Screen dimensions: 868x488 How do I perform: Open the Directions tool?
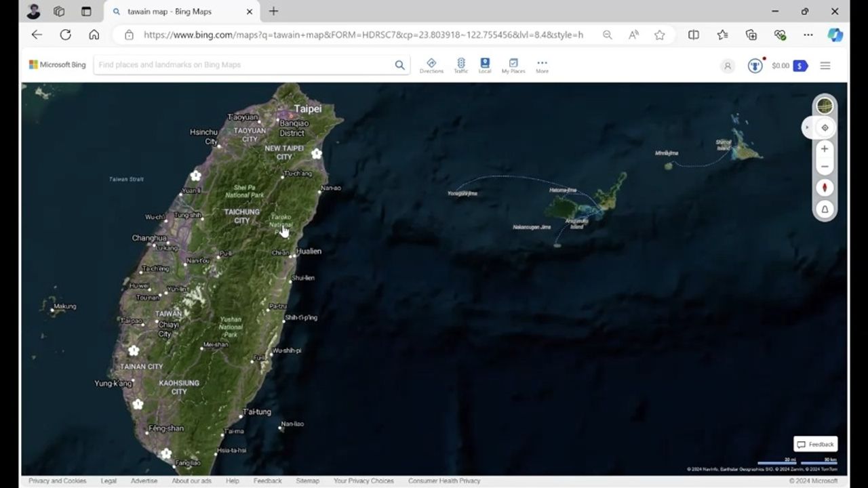point(431,65)
